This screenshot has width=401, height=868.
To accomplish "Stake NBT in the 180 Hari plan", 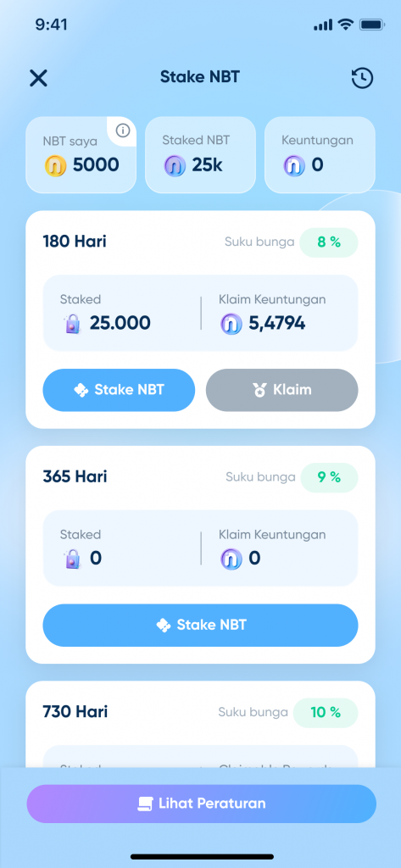I will coord(119,390).
